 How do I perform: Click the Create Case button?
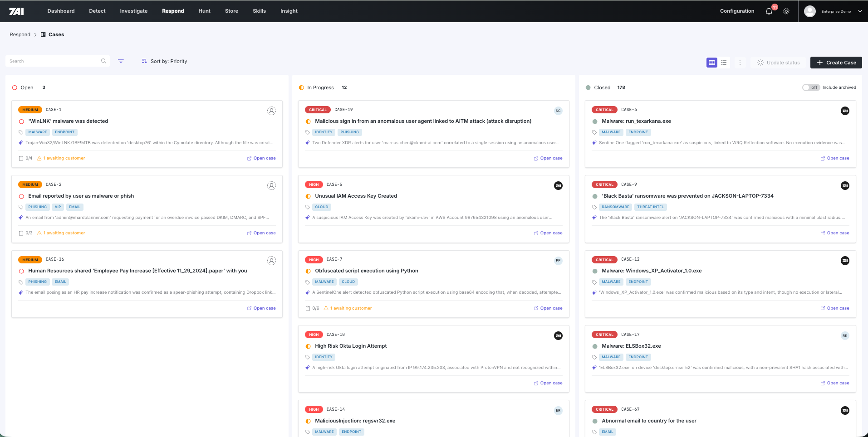(836, 63)
